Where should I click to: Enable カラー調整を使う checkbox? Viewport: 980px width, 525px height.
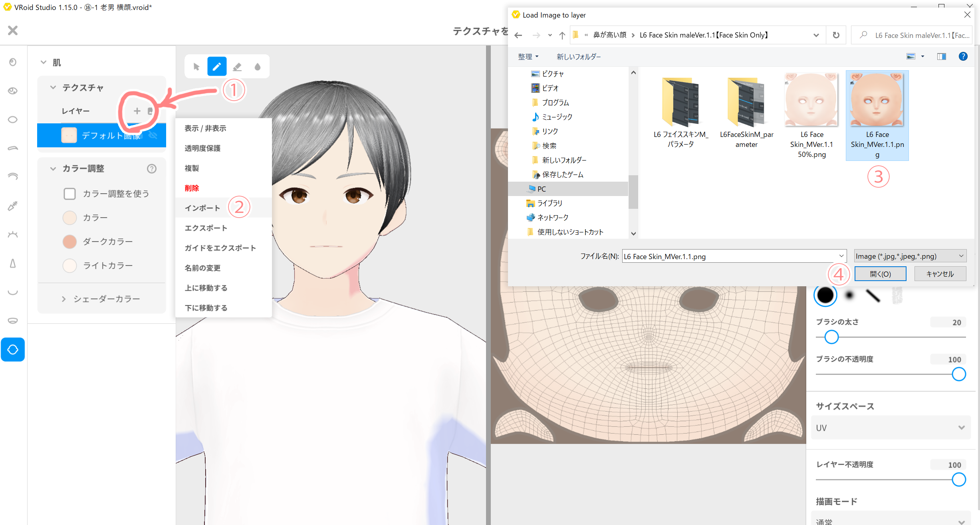coord(69,194)
